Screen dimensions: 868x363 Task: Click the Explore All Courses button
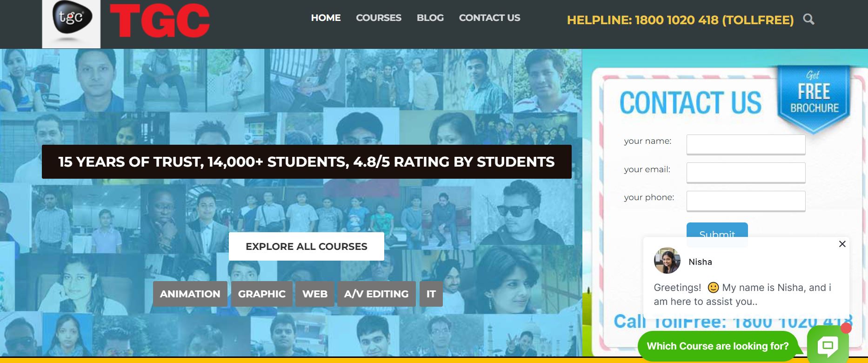[307, 246]
